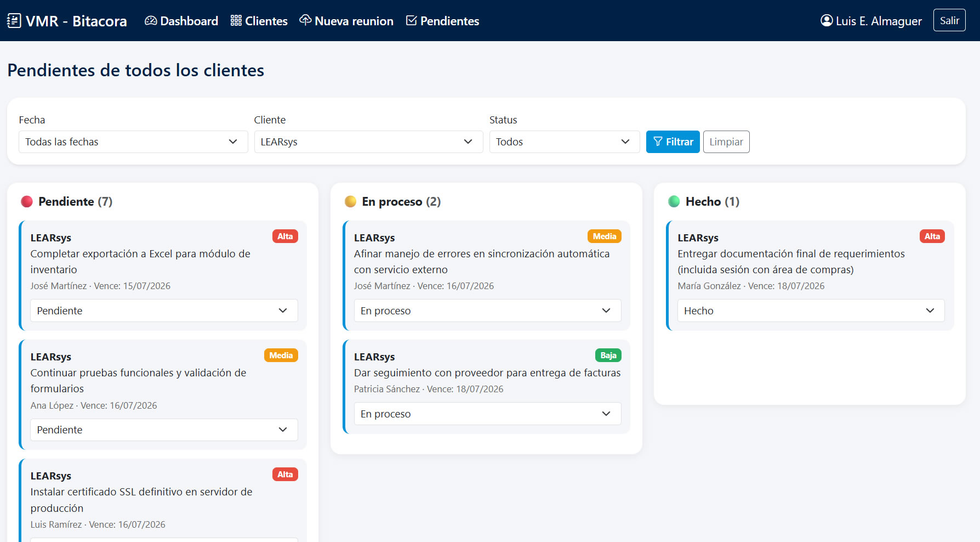Click the Media badge on pruebas funcionales card
This screenshot has height=542, width=980.
point(281,355)
